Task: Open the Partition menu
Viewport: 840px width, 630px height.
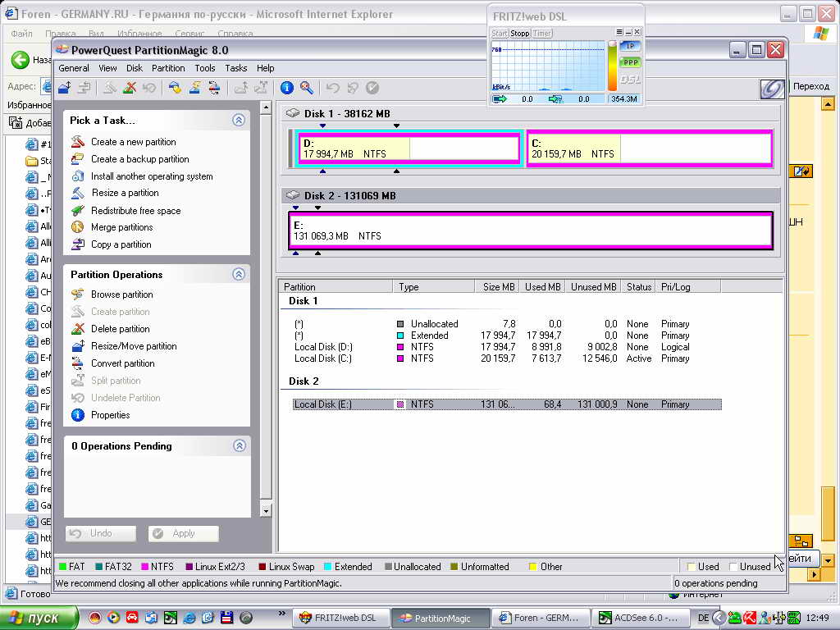Action: 168,68
